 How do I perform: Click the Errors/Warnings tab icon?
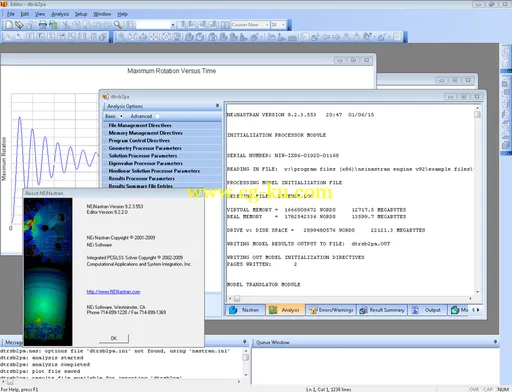tap(313, 310)
